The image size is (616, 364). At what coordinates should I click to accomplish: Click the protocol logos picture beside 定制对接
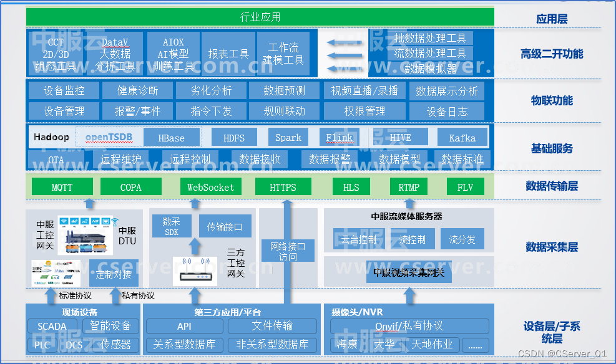[56, 273]
